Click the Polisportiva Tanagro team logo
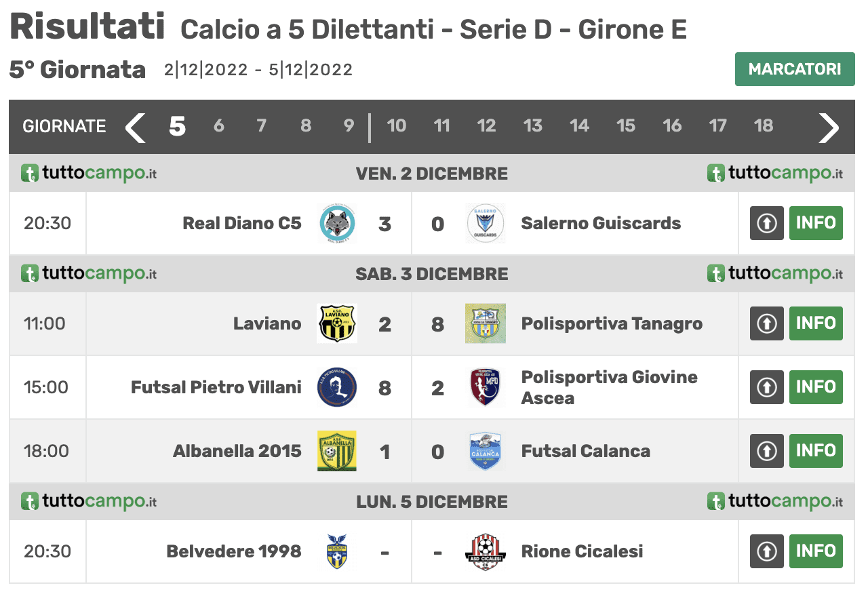Screen dimensions: 868x594 point(486,323)
